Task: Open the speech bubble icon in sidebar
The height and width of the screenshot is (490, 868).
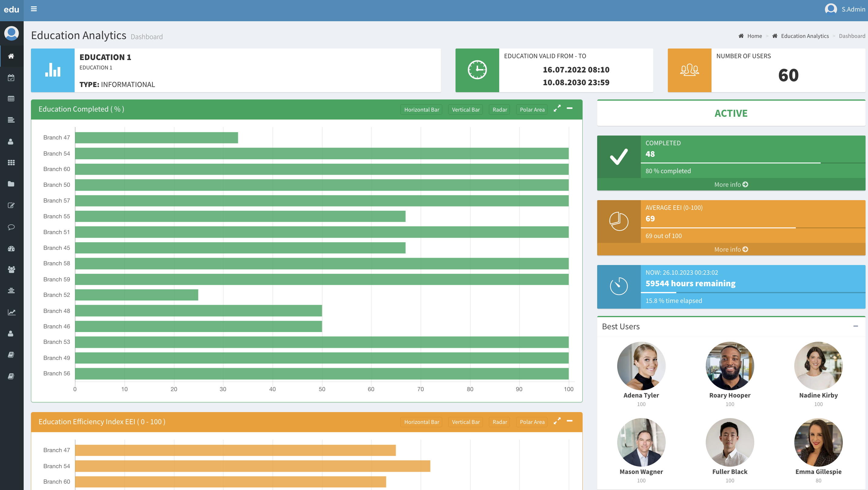Action: point(11,227)
